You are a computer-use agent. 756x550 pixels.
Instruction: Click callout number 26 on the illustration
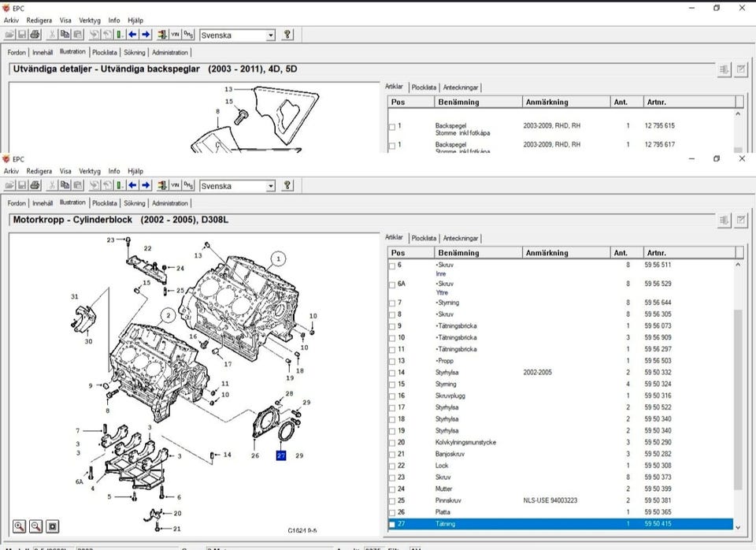coord(255,455)
